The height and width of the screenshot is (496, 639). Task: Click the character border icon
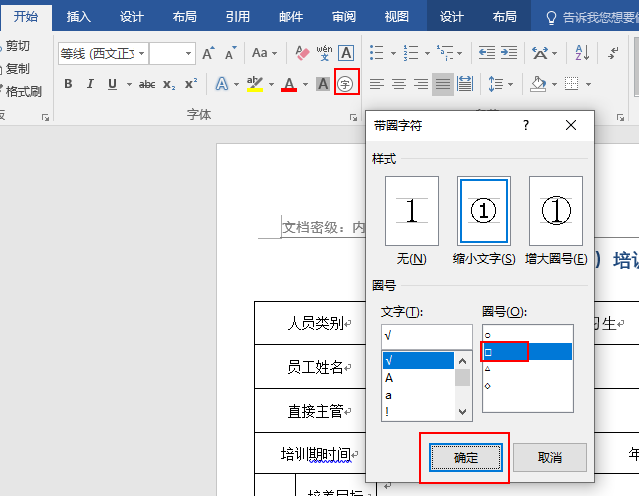pos(346,53)
